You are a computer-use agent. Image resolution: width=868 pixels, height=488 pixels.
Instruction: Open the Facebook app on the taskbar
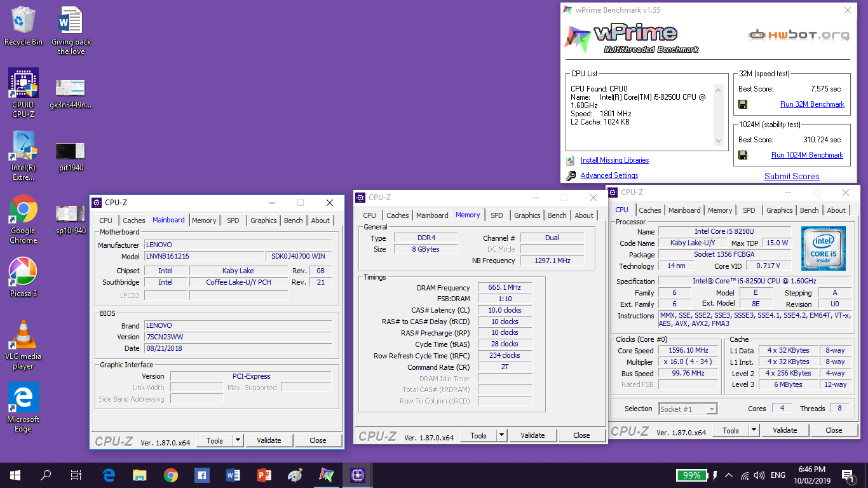(x=202, y=475)
